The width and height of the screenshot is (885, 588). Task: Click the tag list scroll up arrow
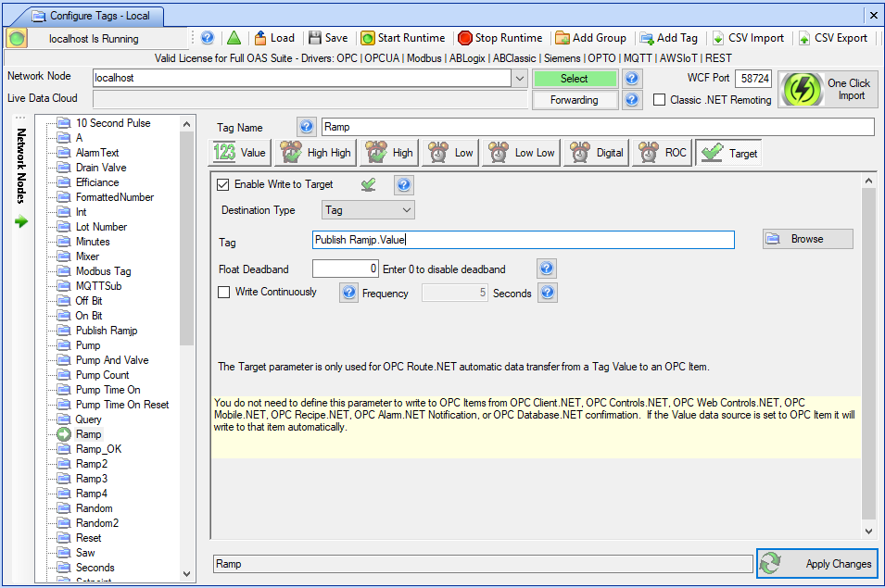[x=187, y=123]
